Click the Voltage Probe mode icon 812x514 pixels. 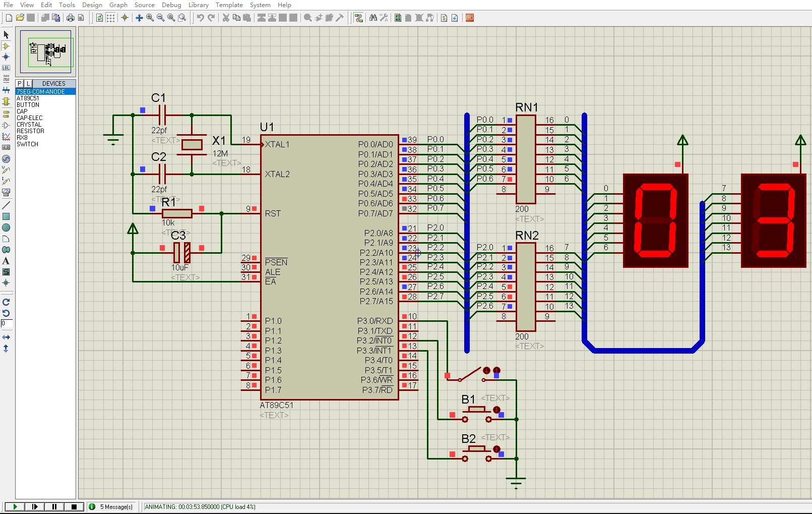pyautogui.click(x=6, y=170)
